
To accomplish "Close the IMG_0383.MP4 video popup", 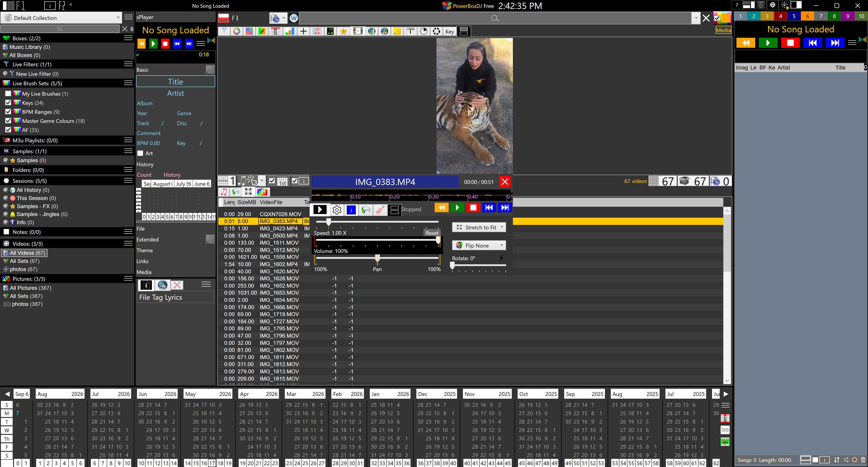I will (505, 182).
